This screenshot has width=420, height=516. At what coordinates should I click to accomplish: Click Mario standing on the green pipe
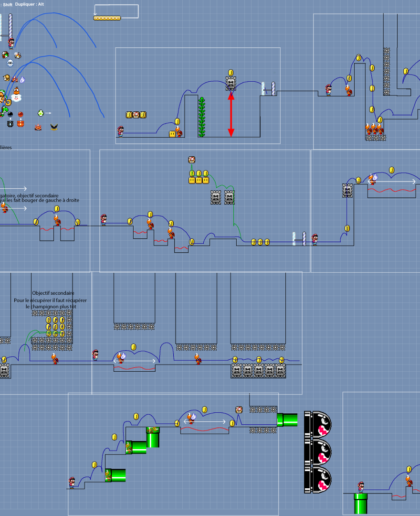point(361,487)
